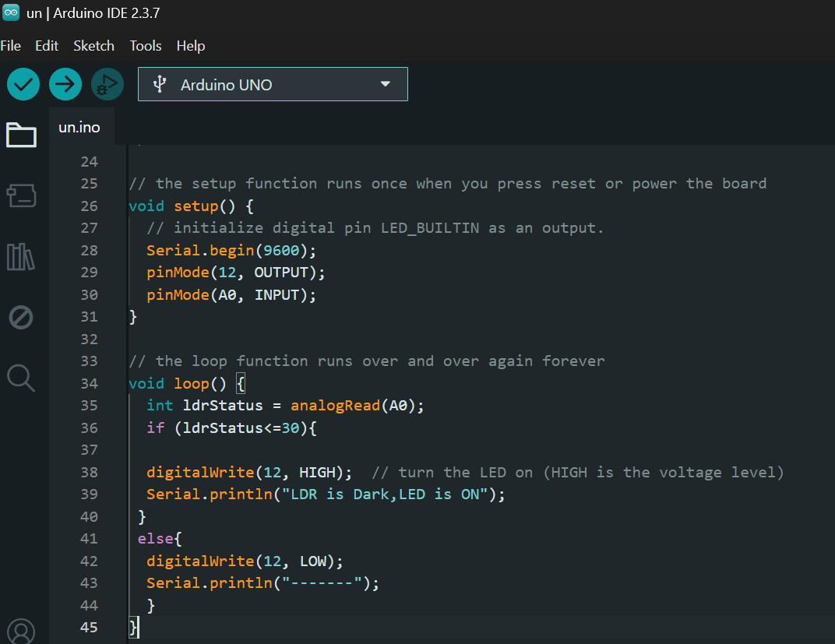Open the Debug panel in the sidebar
The image size is (835, 644).
[x=21, y=317]
